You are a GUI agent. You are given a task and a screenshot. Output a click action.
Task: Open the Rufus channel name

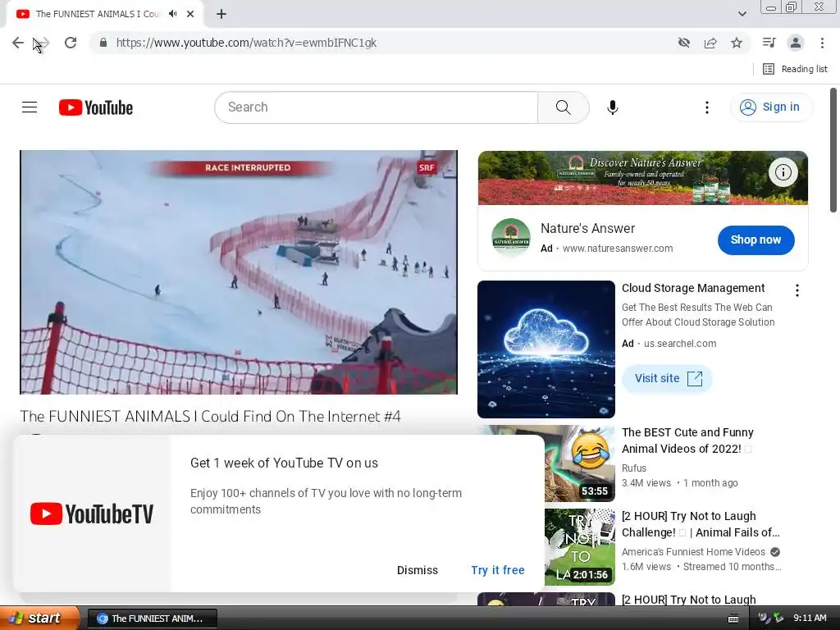[x=634, y=468]
